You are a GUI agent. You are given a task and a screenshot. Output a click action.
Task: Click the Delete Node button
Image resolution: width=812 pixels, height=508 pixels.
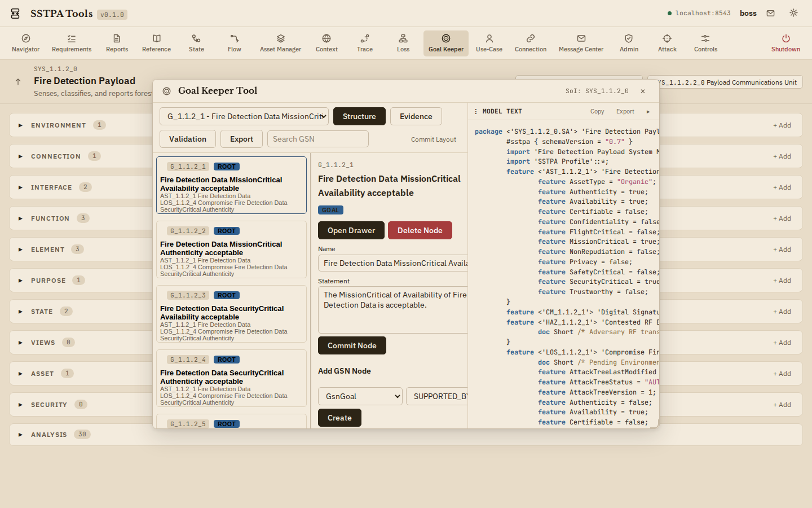coord(420,230)
